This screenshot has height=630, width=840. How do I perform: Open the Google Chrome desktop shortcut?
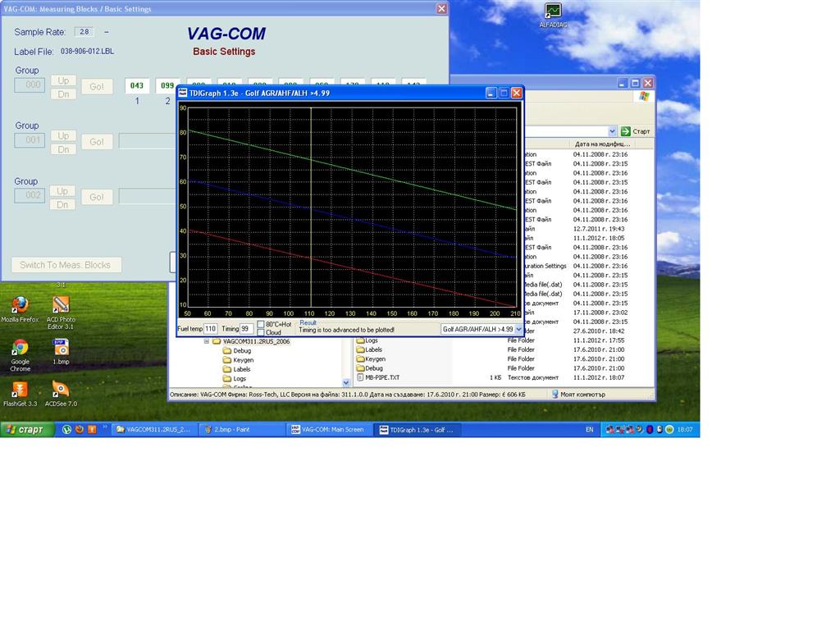[20, 348]
